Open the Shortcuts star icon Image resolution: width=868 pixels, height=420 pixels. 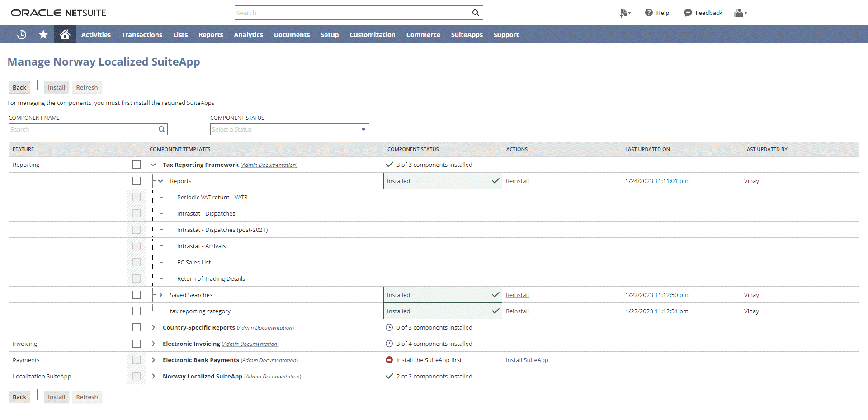pyautogui.click(x=43, y=34)
